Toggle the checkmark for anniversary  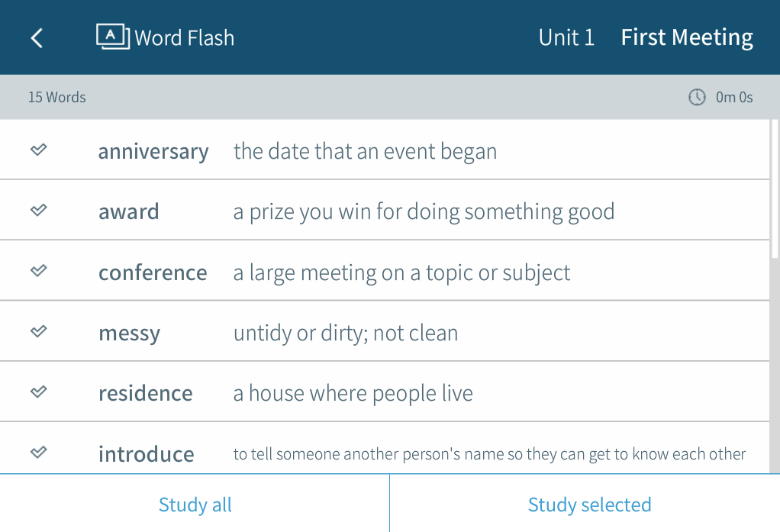click(39, 150)
